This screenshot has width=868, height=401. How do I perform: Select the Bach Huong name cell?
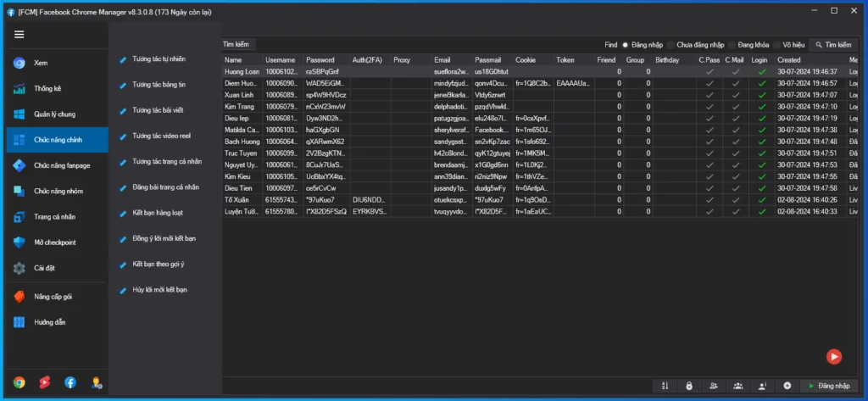pyautogui.click(x=242, y=142)
